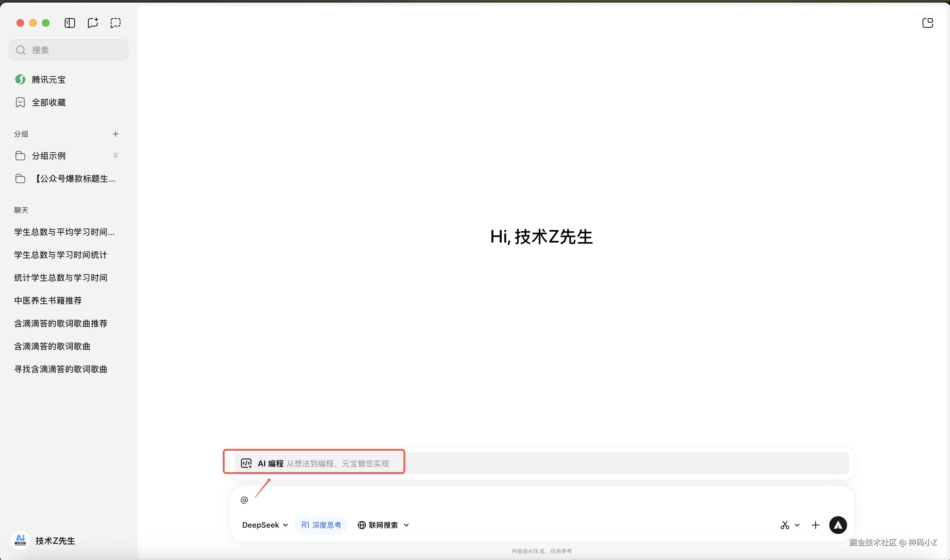The width and height of the screenshot is (950, 560).
Task: Click the plus attachment icon near send
Action: click(x=816, y=525)
